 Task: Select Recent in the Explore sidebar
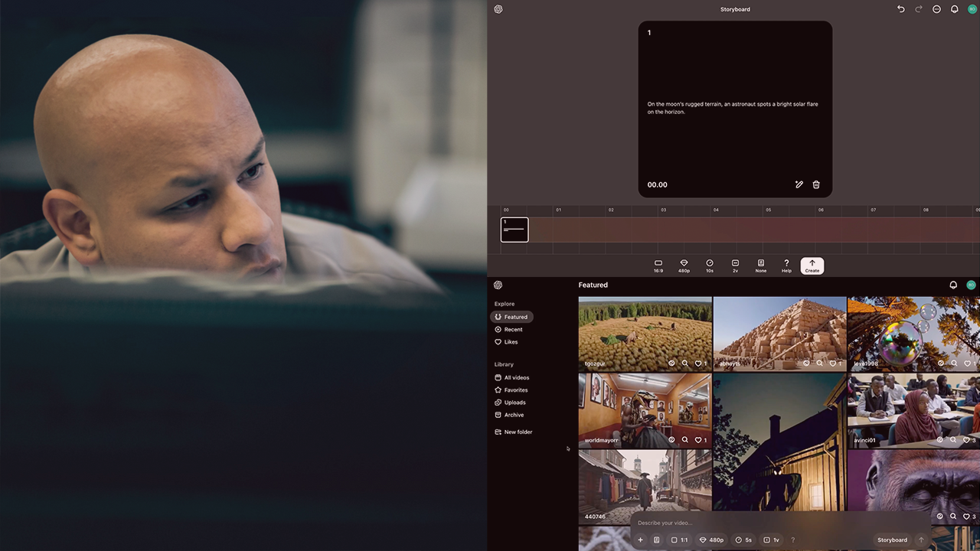pos(513,329)
